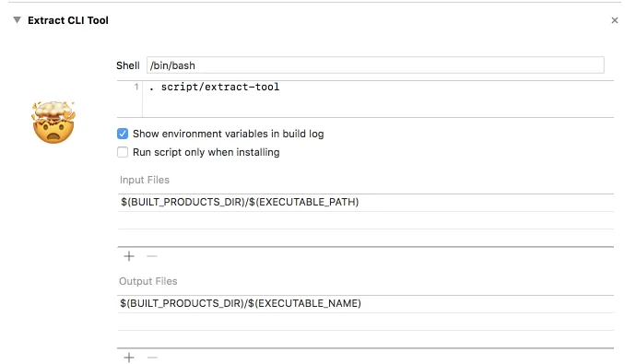Click the Extract CLI Tool phase title

(68, 20)
